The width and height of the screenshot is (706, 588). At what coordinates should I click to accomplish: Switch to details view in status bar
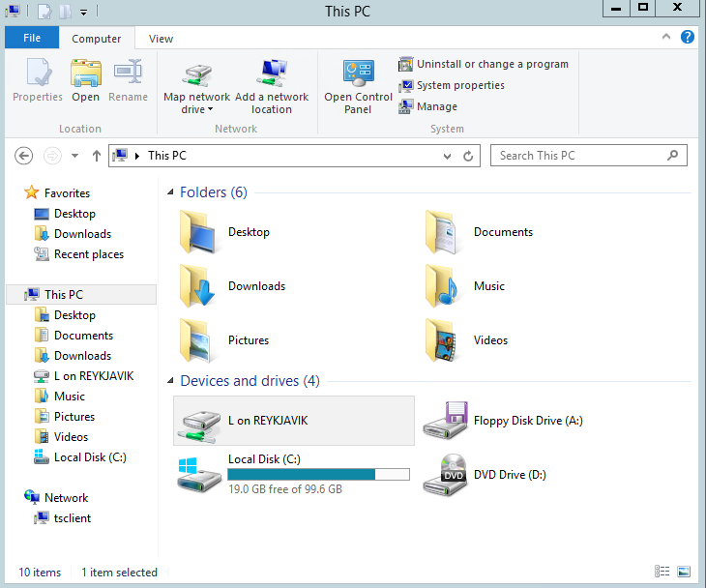(x=662, y=572)
